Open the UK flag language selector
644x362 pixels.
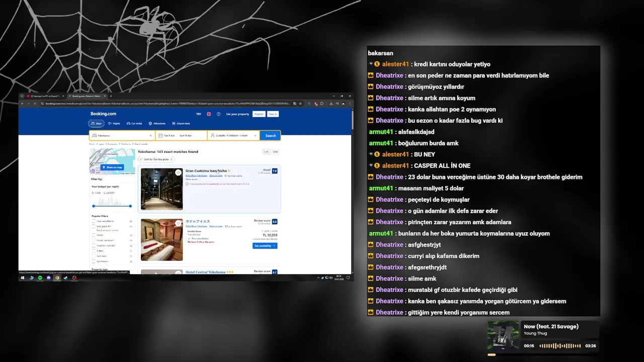coord(209,114)
